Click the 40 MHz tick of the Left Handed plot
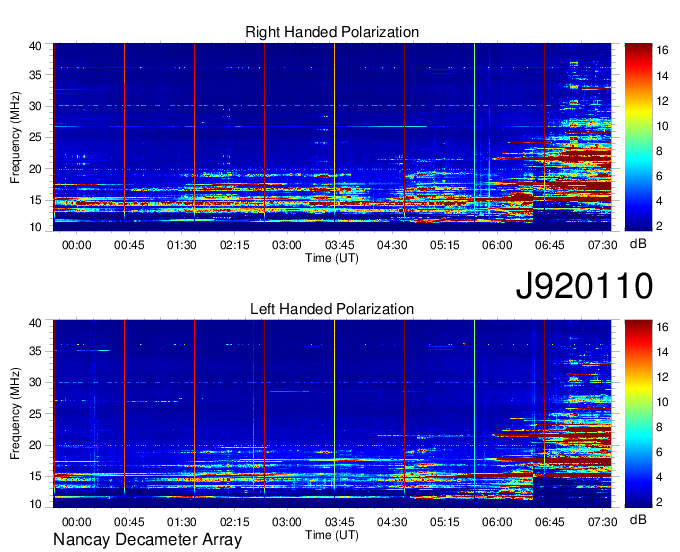 [x=35, y=323]
